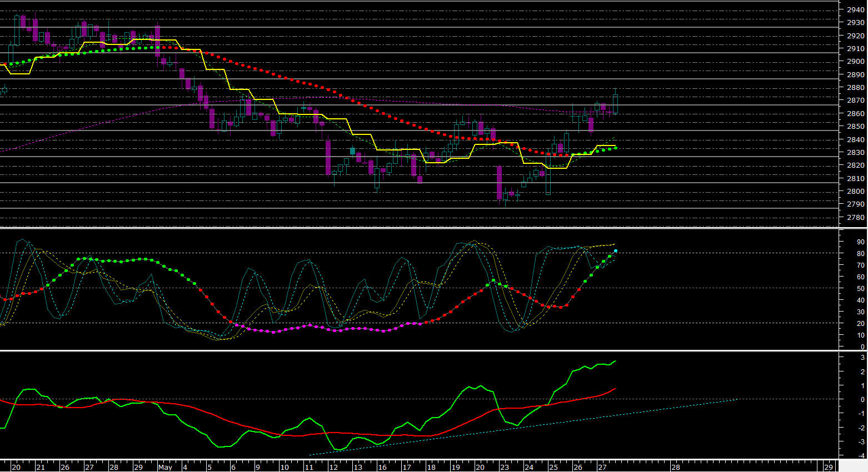Click the gray corner box at bottom right
Image resolution: width=868 pixels, height=472 pixels.
tap(853, 466)
